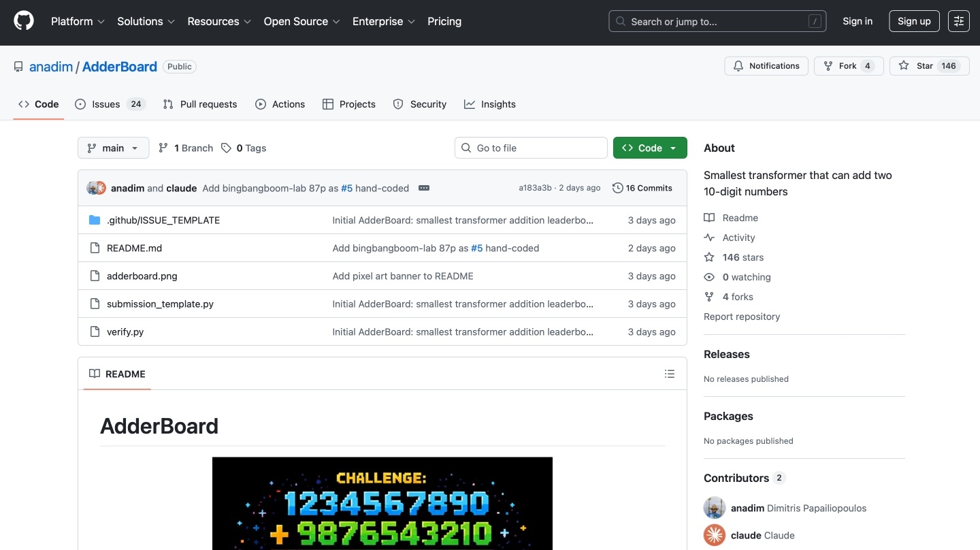Click the Sign up button

pos(913,21)
